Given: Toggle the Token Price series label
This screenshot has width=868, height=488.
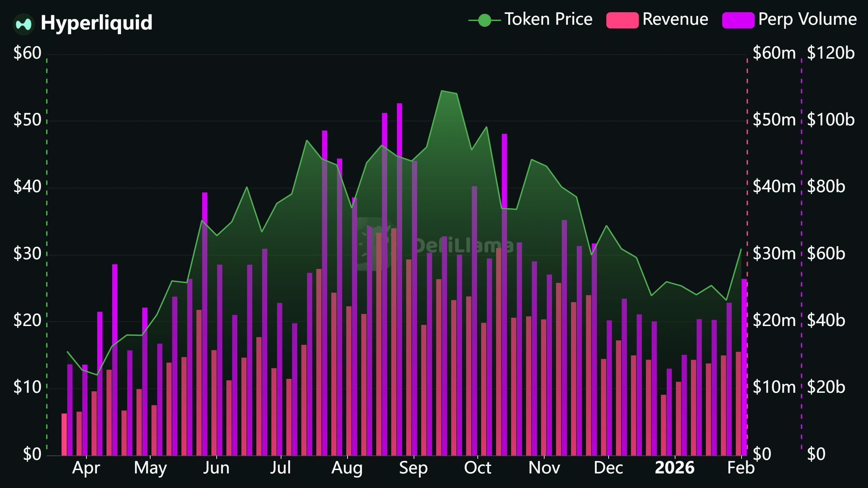Looking at the screenshot, I should coord(548,19).
